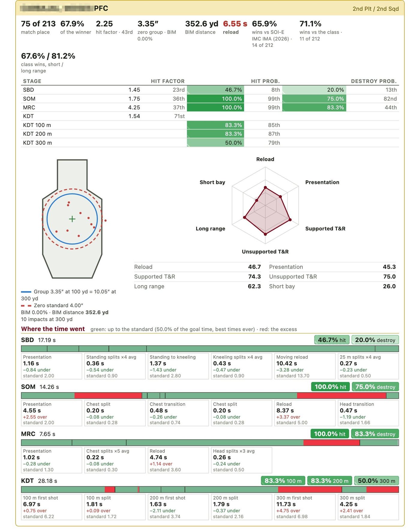This screenshot has height=532, width=420.
Task: Click the SOM 75.0% destroy probability bar
Action: pos(314,99)
